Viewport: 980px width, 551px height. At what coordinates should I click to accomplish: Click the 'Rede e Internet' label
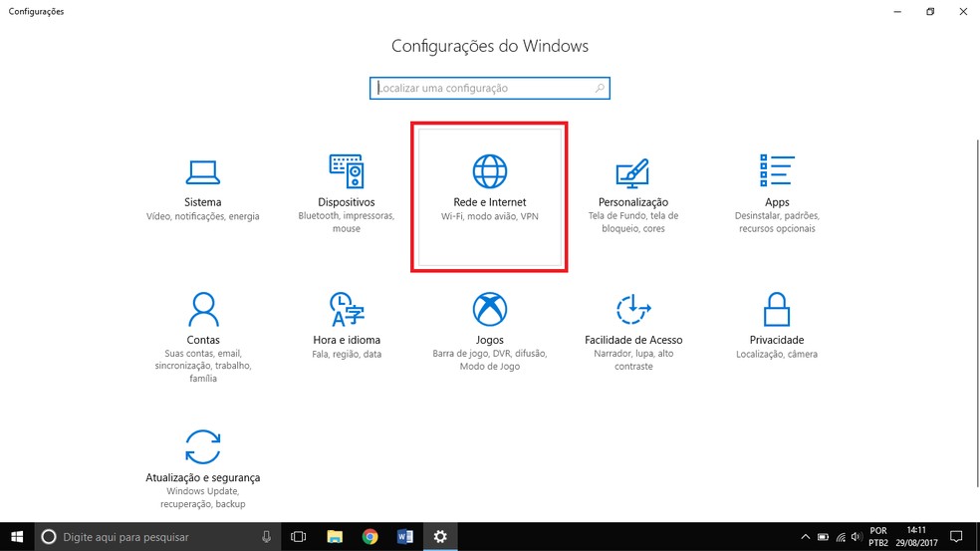click(x=489, y=202)
